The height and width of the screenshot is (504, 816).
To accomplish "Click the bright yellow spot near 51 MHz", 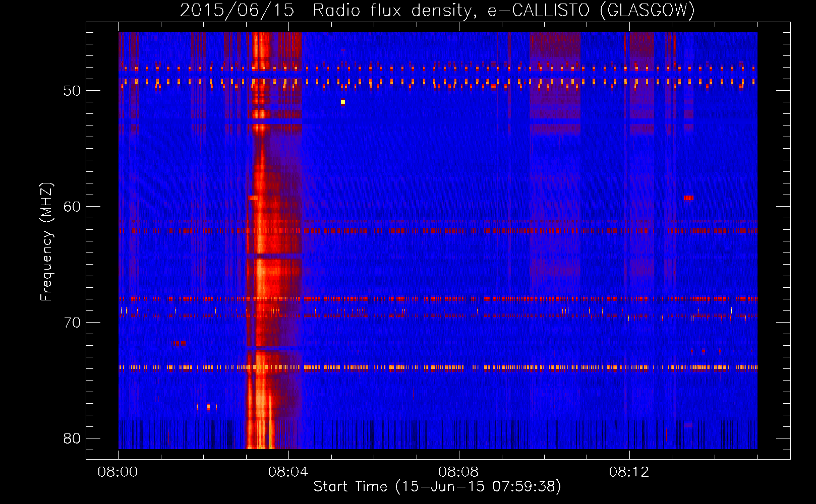I will click(343, 102).
